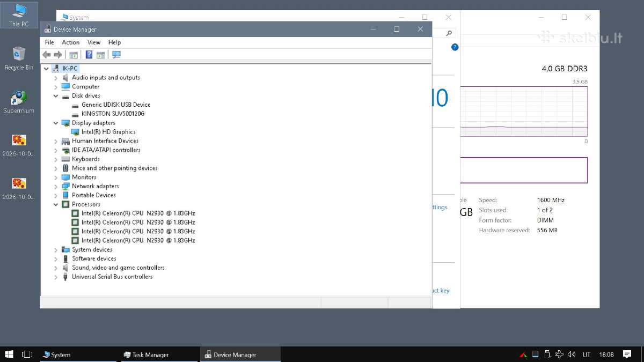Expand the Software devices category
This screenshot has height=362, width=644.
tap(56, 258)
